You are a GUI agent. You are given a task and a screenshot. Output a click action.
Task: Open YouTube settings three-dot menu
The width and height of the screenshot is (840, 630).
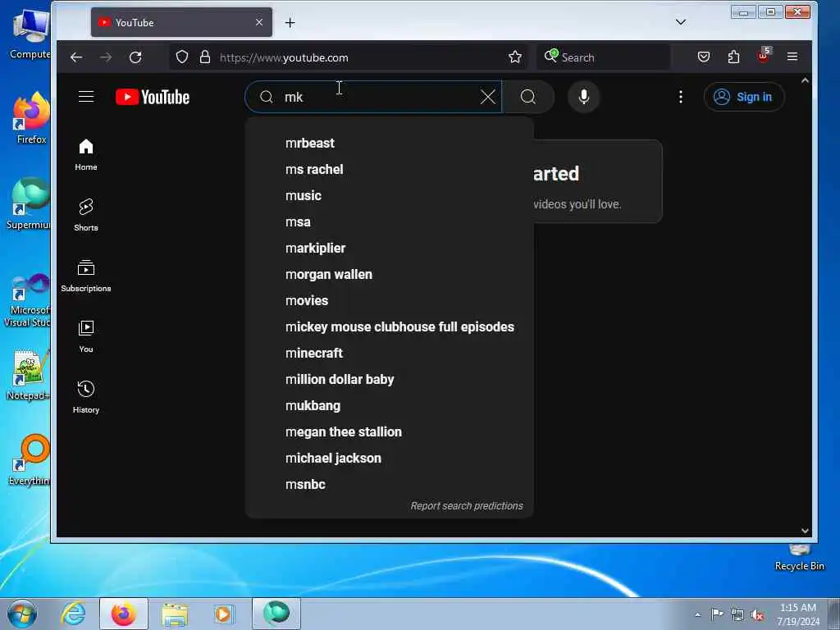[680, 97]
